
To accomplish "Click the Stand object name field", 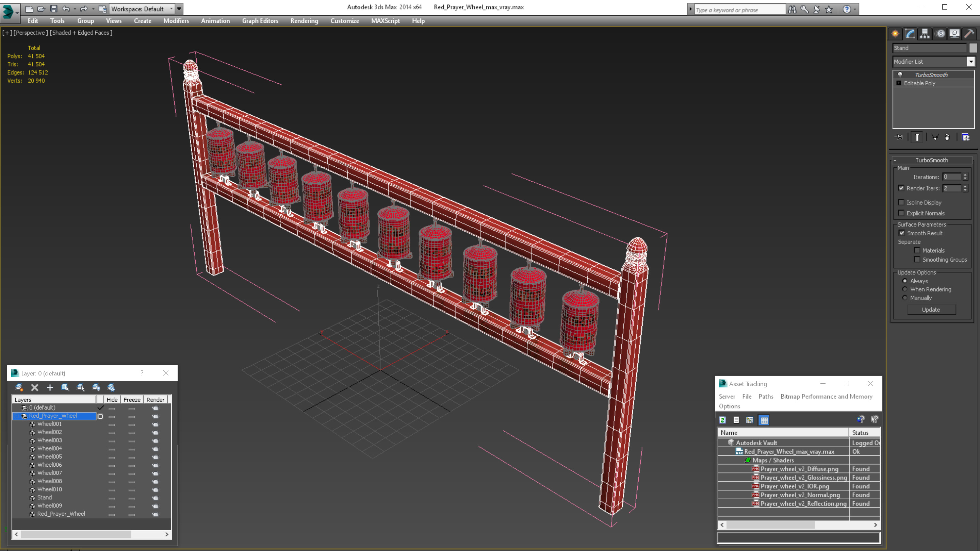I will pyautogui.click(x=929, y=48).
